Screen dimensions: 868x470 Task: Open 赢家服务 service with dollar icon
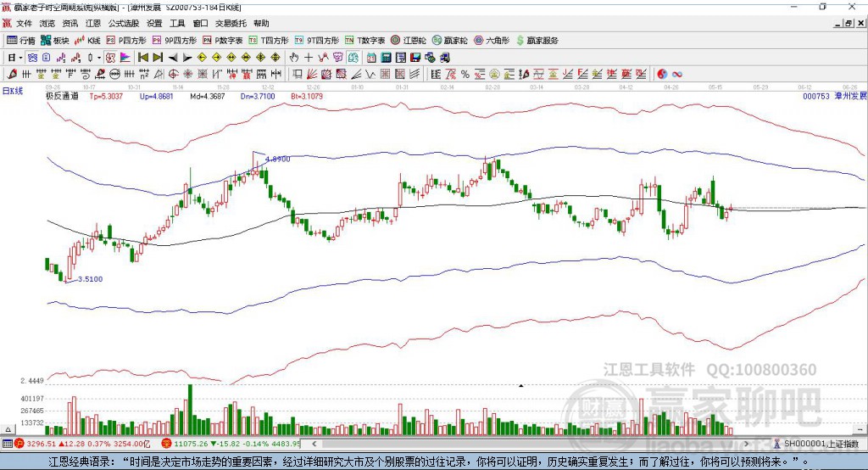[x=537, y=41]
